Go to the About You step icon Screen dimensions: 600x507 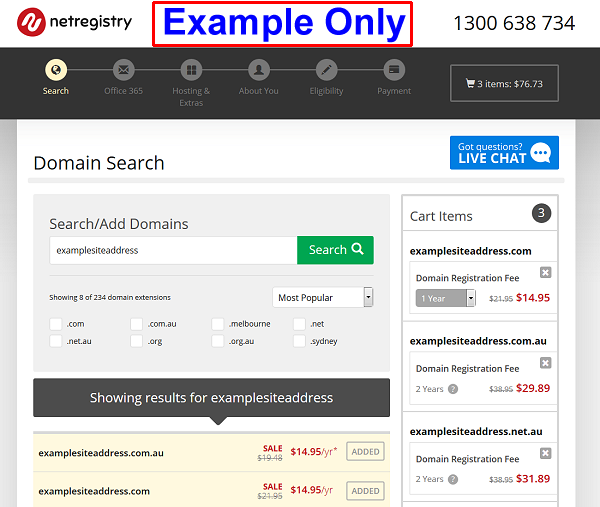click(x=259, y=70)
